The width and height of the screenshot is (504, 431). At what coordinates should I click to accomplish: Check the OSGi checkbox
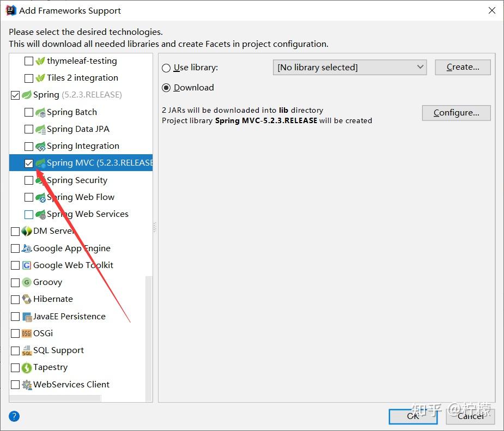pyautogui.click(x=15, y=333)
